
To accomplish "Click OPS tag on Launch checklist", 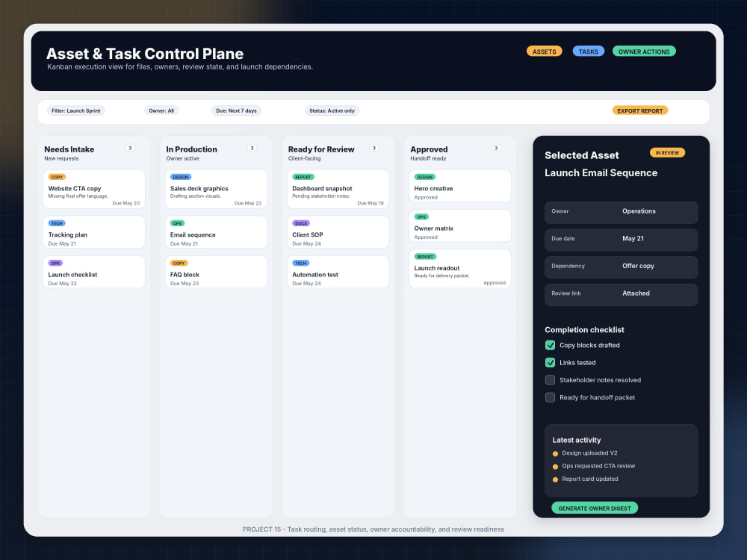I will tap(55, 263).
